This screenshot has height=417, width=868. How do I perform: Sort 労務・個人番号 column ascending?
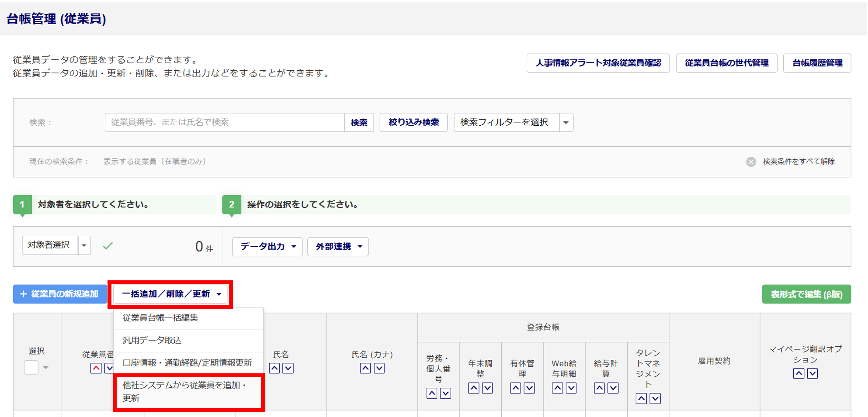tap(431, 393)
